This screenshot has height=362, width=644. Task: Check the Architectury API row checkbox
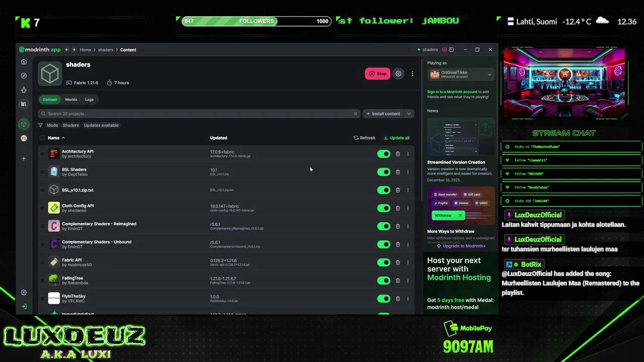pyautogui.click(x=42, y=154)
